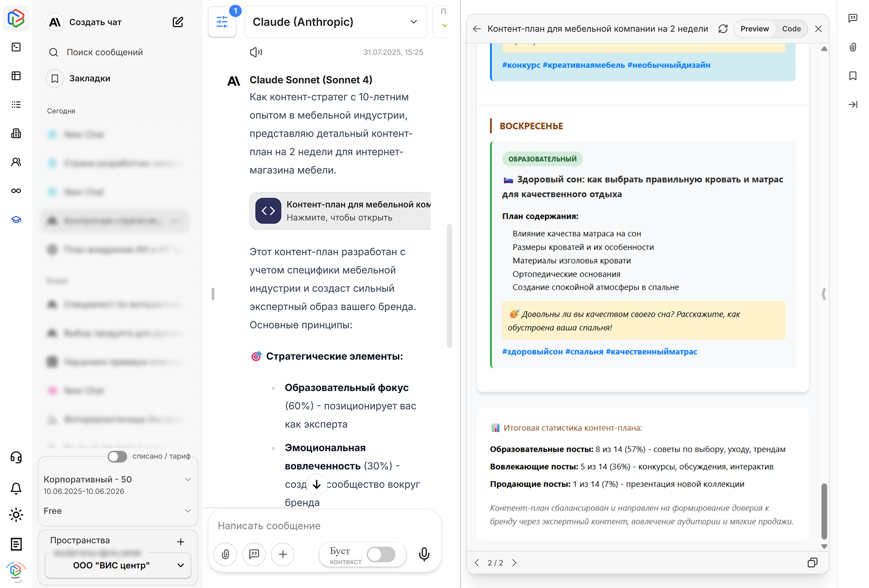Click the ViaGPT logo at the sidebar bottom

(x=16, y=571)
